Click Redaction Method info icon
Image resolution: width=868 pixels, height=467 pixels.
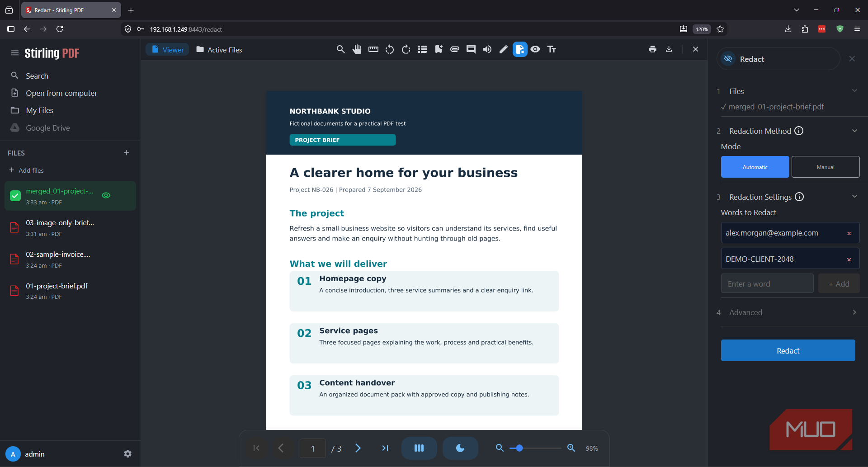pos(799,131)
